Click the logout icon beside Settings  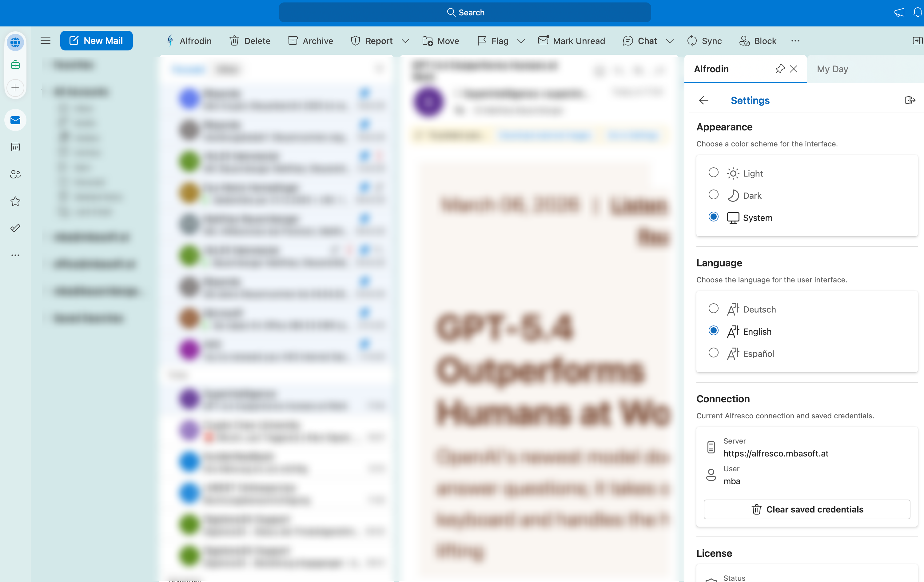tap(910, 101)
